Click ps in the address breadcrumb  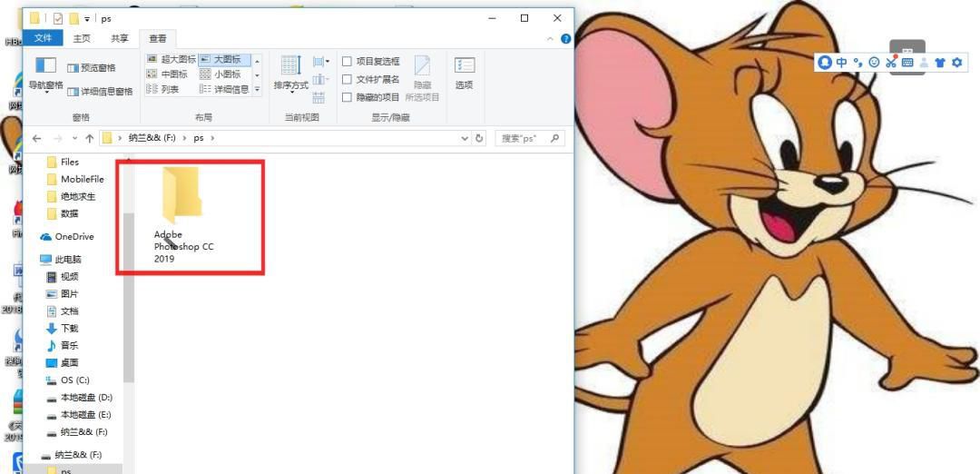198,138
